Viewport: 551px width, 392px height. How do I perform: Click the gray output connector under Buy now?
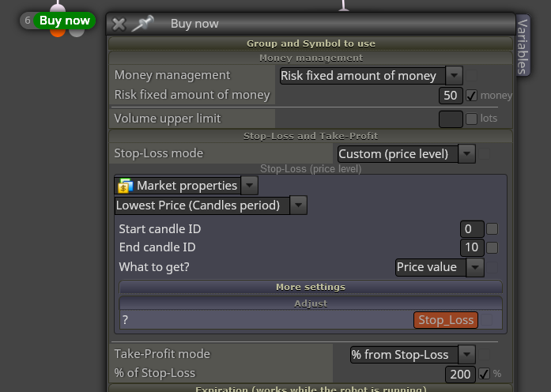point(77,32)
